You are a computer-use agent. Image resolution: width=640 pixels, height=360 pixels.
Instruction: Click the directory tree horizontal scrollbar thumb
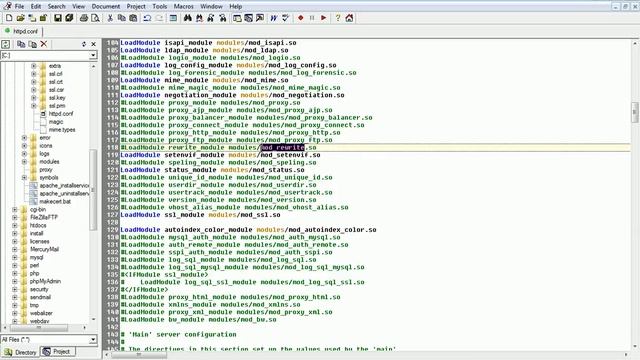click(x=38, y=328)
